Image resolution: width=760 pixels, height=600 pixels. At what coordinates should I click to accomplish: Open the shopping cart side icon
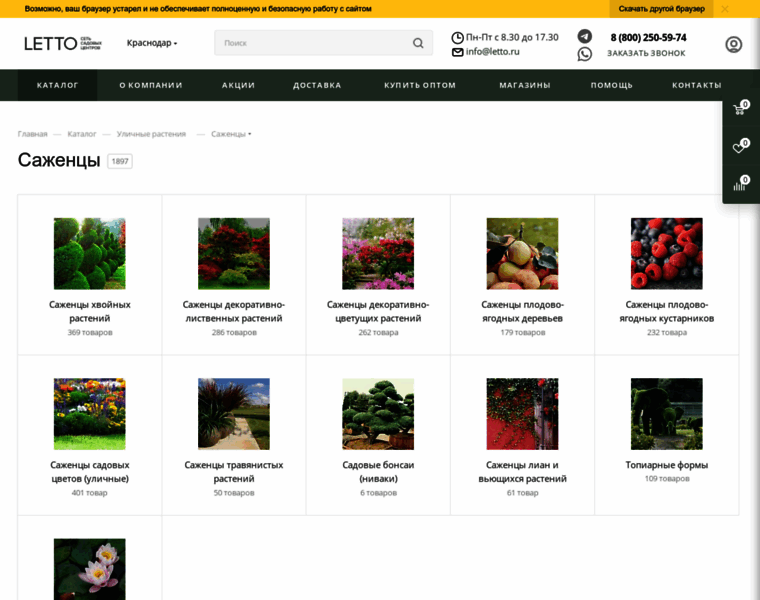pyautogui.click(x=740, y=109)
